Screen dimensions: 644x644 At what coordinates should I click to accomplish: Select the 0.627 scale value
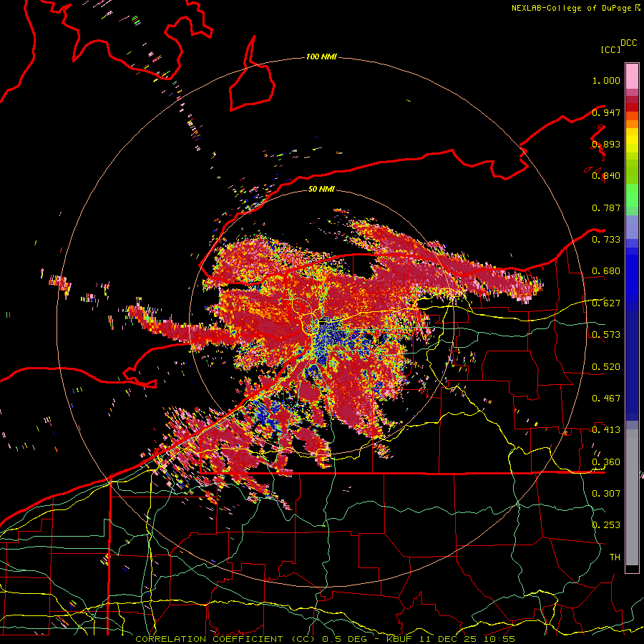tap(606, 303)
